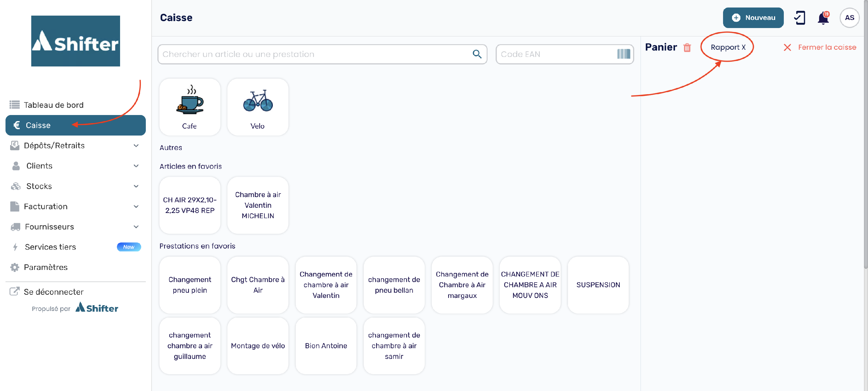Expand the Fournisseurs chevron
This screenshot has width=868, height=391.
click(136, 227)
